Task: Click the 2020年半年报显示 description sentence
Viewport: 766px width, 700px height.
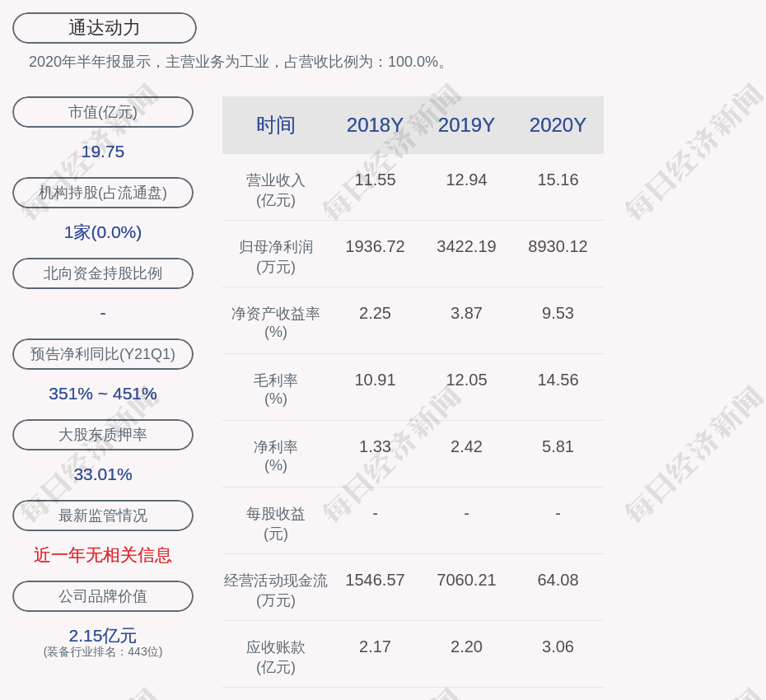Action: click(x=238, y=62)
